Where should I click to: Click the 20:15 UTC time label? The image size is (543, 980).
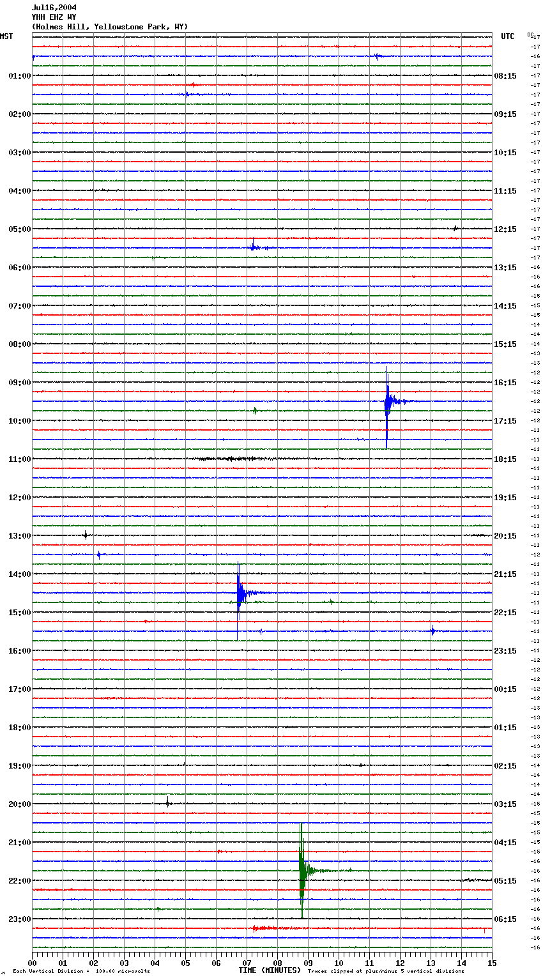click(505, 536)
